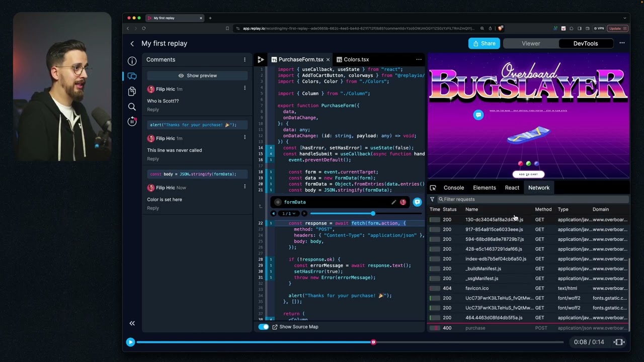This screenshot has height=362, width=644.
Task: Click the browser address bar URL
Action: pos(358,29)
